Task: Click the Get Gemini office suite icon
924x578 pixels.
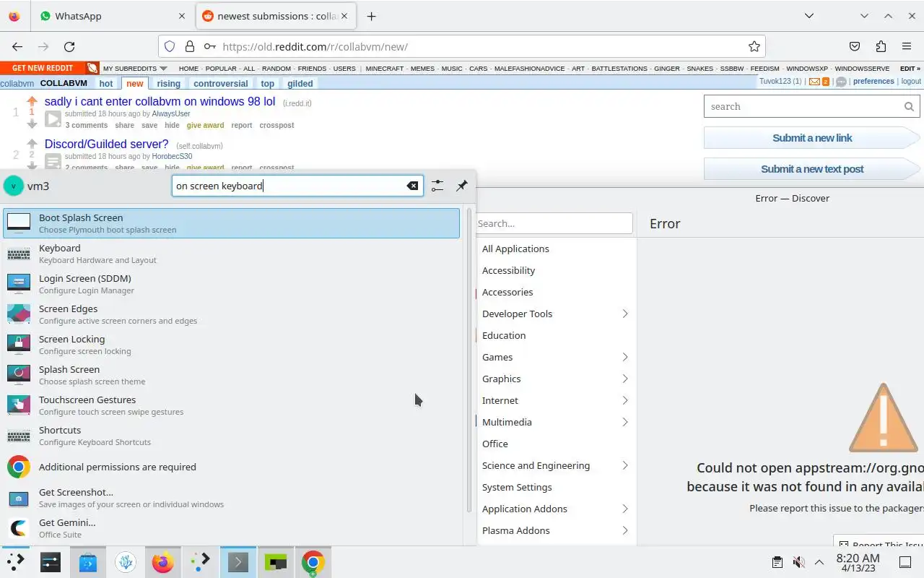Action: click(19, 528)
